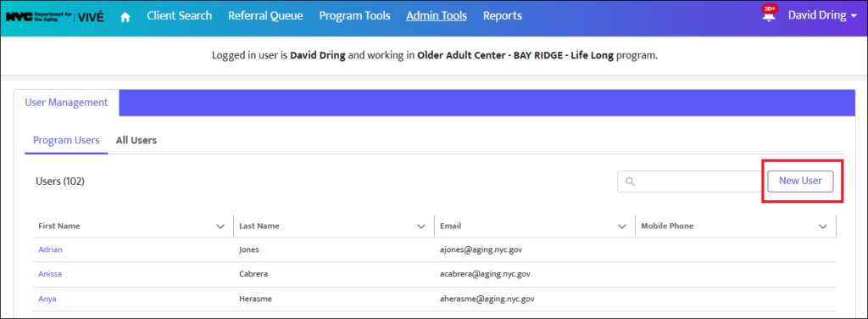Select last name Cabrera cell
Image resolution: width=868 pixels, height=319 pixels.
254,273
